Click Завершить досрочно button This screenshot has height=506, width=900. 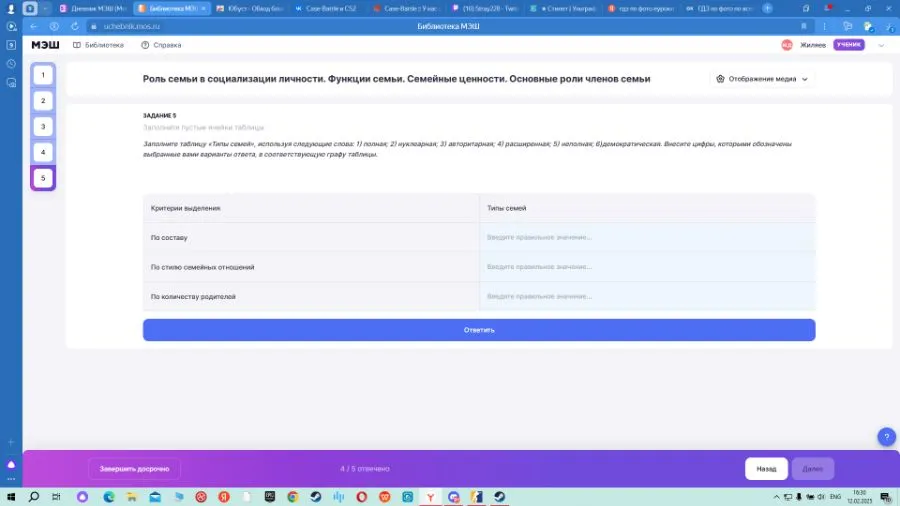coord(134,469)
